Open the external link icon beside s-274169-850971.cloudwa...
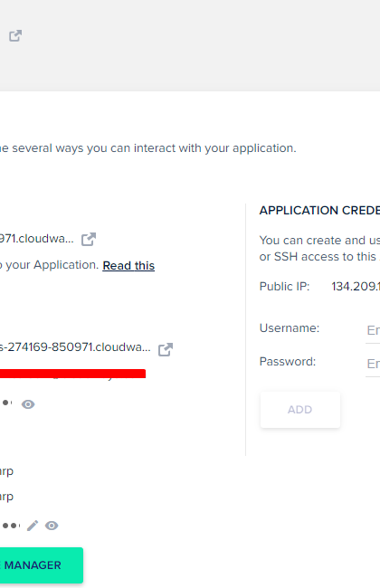The width and height of the screenshot is (380, 588). tap(166, 349)
